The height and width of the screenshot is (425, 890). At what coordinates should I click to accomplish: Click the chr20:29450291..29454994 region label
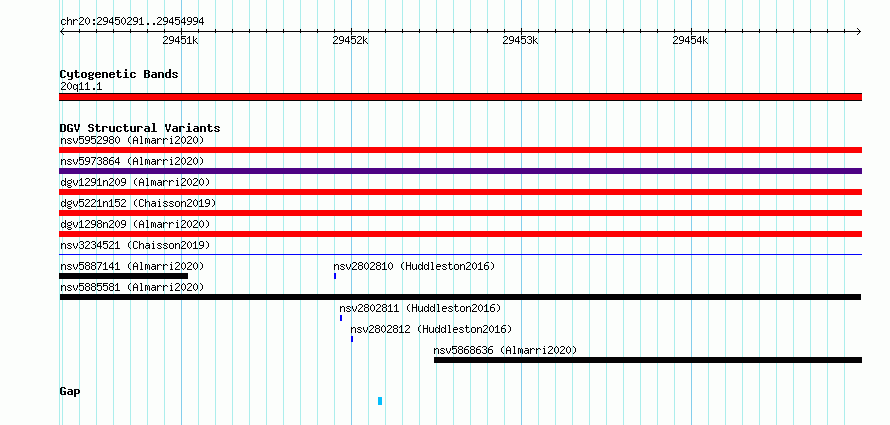[x=132, y=21]
